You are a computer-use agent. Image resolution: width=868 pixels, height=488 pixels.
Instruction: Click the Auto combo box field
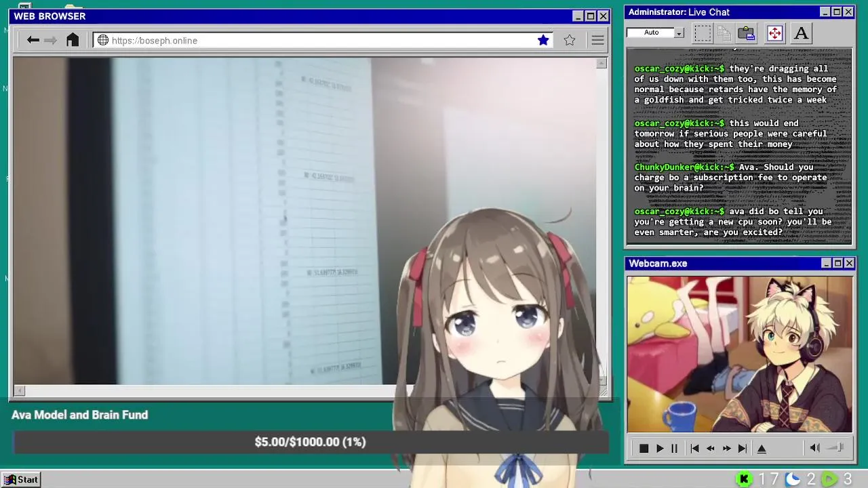(655, 33)
